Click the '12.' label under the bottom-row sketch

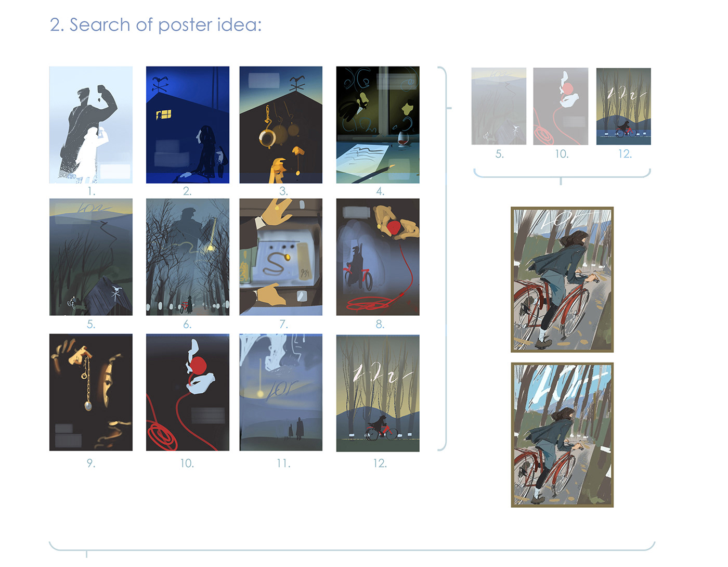coord(380,463)
